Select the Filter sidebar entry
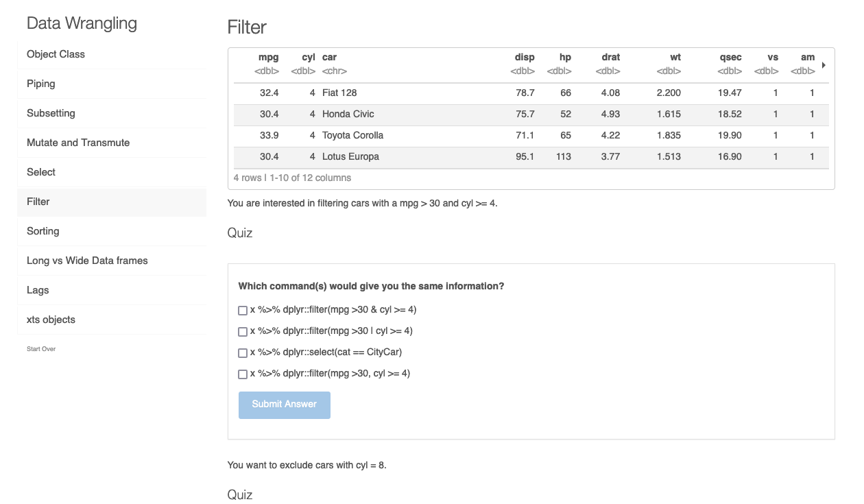 tap(38, 201)
